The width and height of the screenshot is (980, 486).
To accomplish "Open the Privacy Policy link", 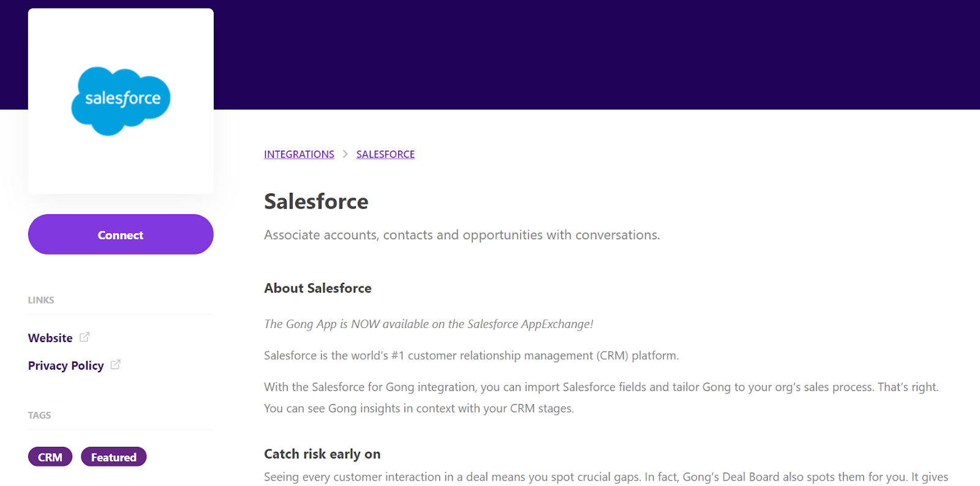I will coord(66,365).
